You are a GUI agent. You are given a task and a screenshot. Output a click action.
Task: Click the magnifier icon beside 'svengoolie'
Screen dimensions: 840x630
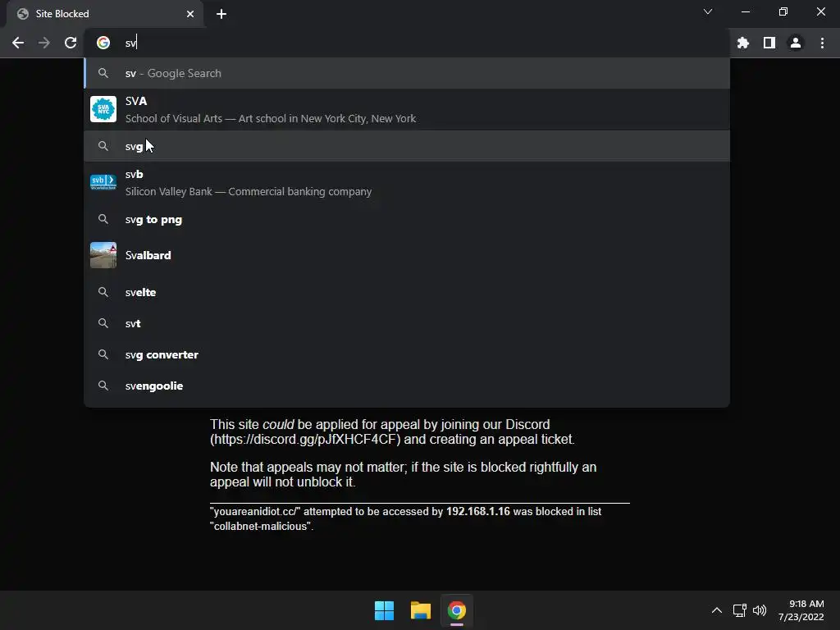103,386
